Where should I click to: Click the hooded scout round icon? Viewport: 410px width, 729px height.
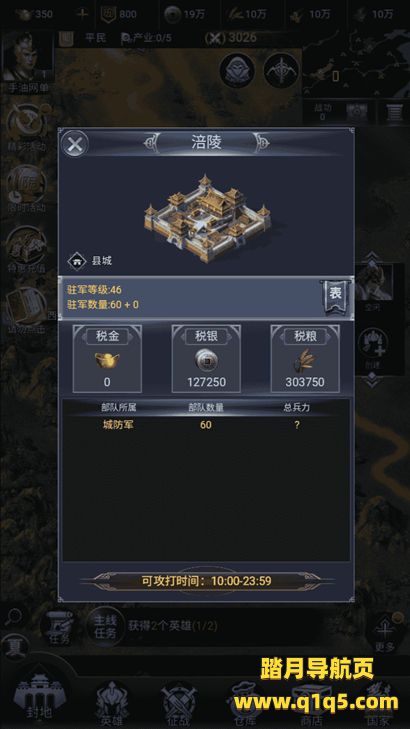[x=237, y=70]
